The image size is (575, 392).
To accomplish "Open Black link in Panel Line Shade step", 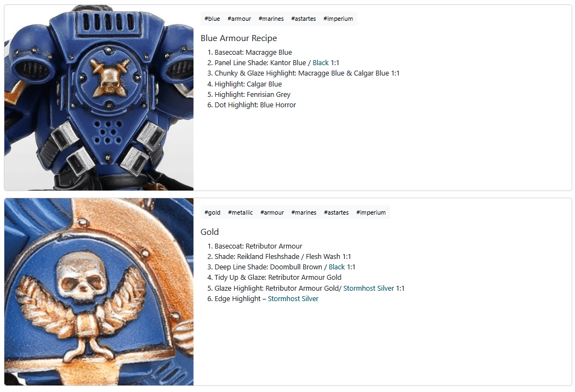I will 321,62.
